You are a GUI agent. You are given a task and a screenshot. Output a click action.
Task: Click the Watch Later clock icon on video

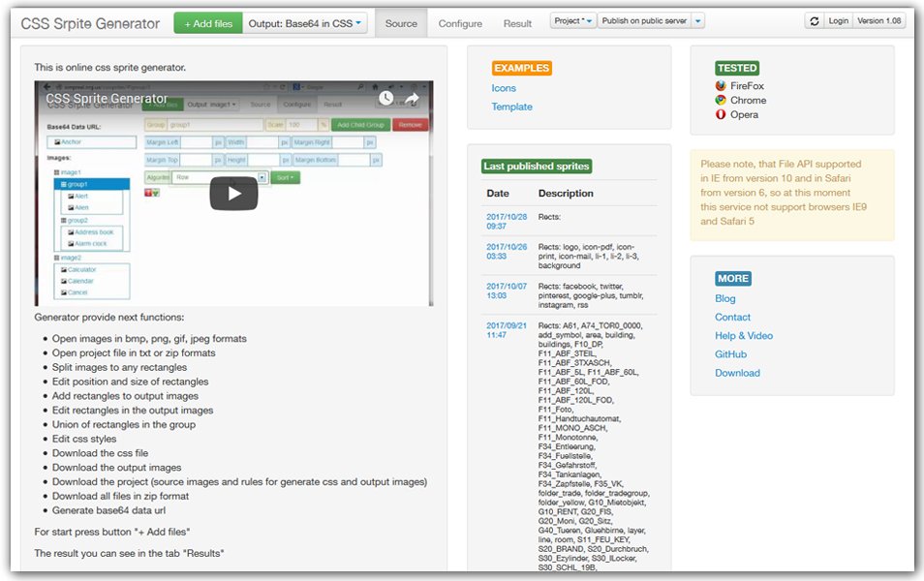click(x=386, y=98)
